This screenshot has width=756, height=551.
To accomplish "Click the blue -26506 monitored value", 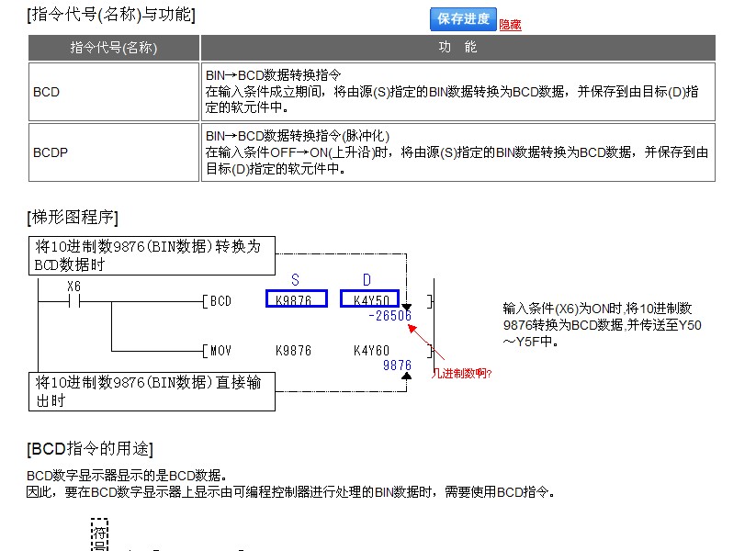I will [x=389, y=316].
